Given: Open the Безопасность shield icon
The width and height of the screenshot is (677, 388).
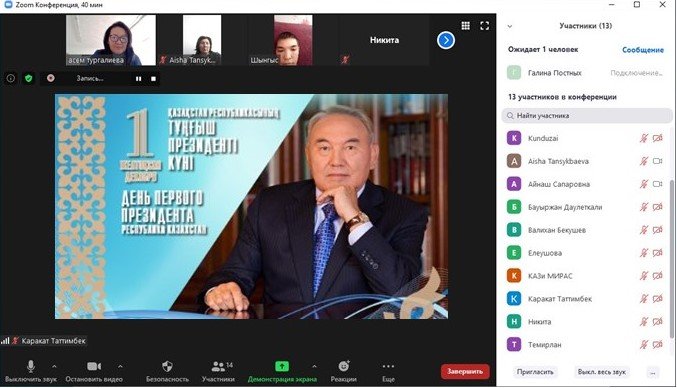Looking at the screenshot, I should [x=167, y=366].
